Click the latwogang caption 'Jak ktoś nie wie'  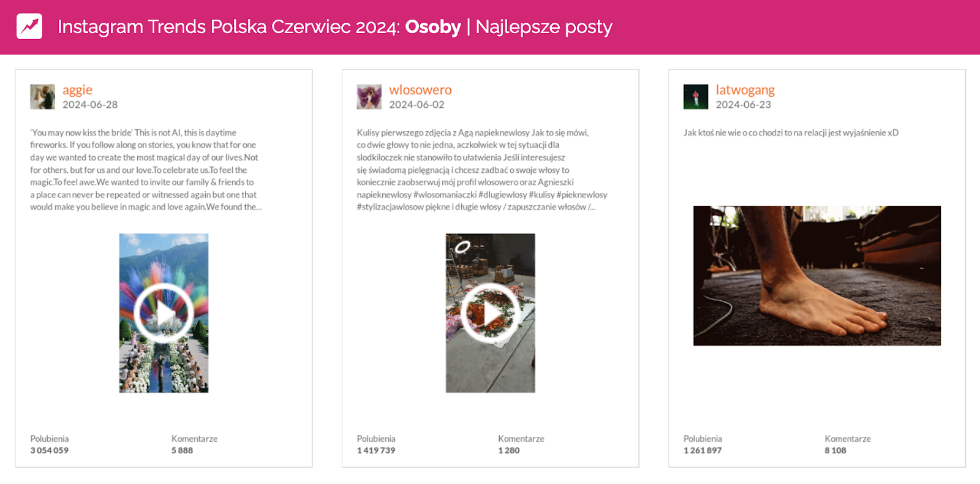pyautogui.click(x=791, y=133)
